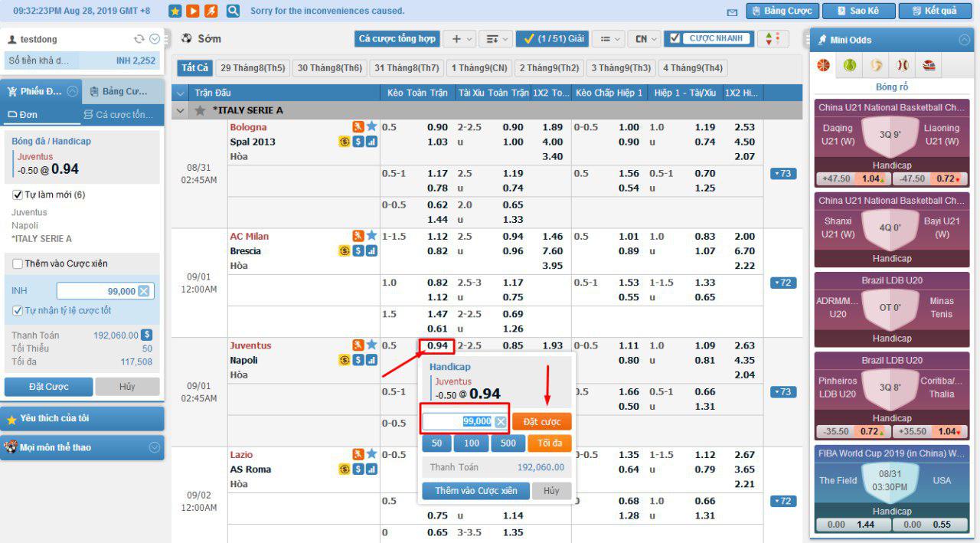Image resolution: width=980 pixels, height=543 pixels.
Task: Uncheck the Tự làm mới auto-refresh checkbox
Action: (x=18, y=195)
